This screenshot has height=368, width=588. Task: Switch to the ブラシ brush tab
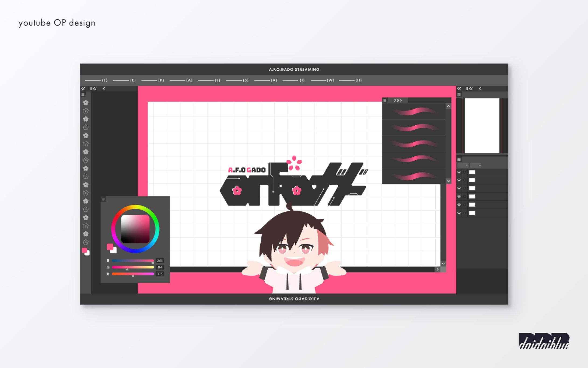coord(398,100)
